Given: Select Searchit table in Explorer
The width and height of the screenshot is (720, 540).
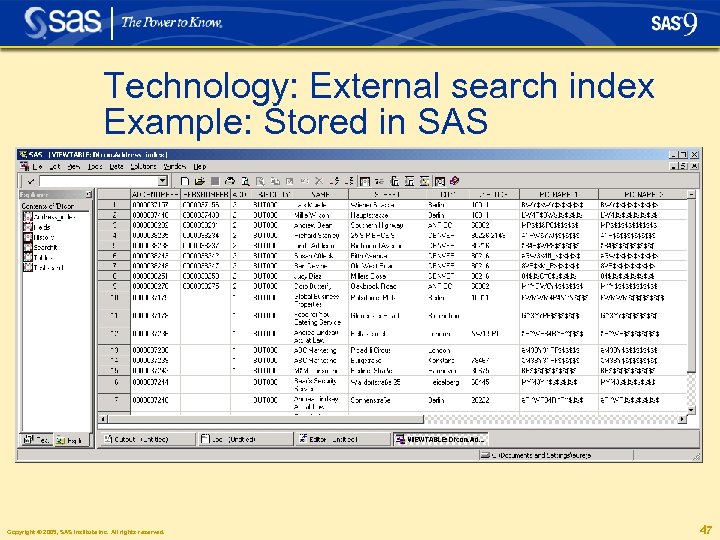Looking at the screenshot, I should 40,247.
